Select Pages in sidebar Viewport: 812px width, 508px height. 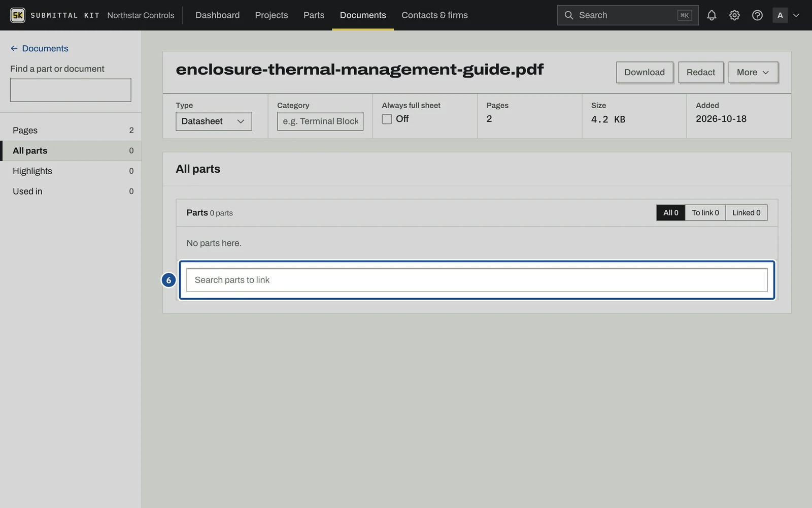pyautogui.click(x=71, y=131)
